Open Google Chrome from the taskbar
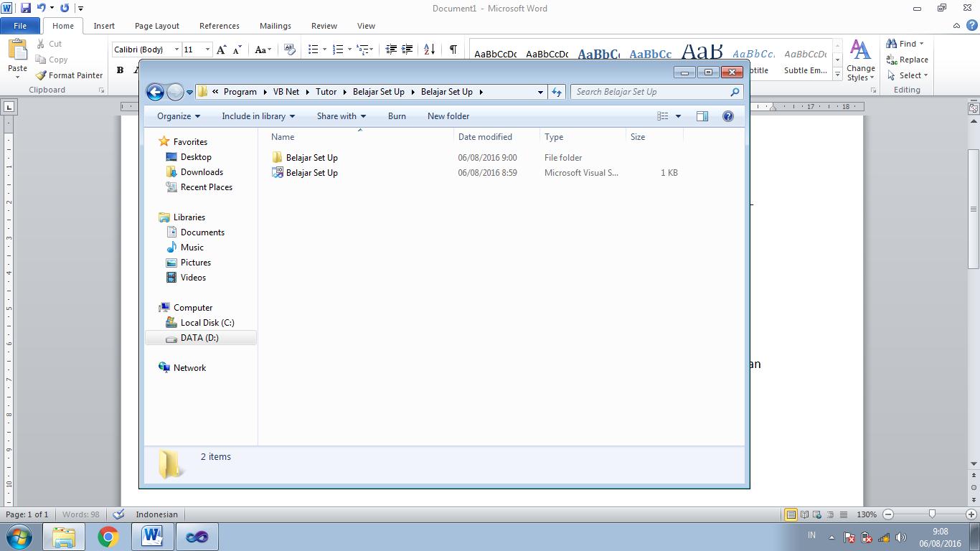Image resolution: width=980 pixels, height=551 pixels. point(108,537)
